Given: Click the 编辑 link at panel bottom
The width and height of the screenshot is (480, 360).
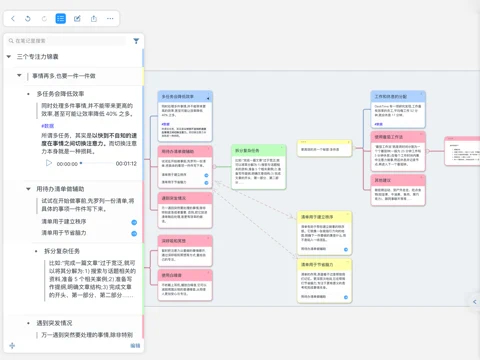Looking at the screenshot, I should [x=135, y=346].
